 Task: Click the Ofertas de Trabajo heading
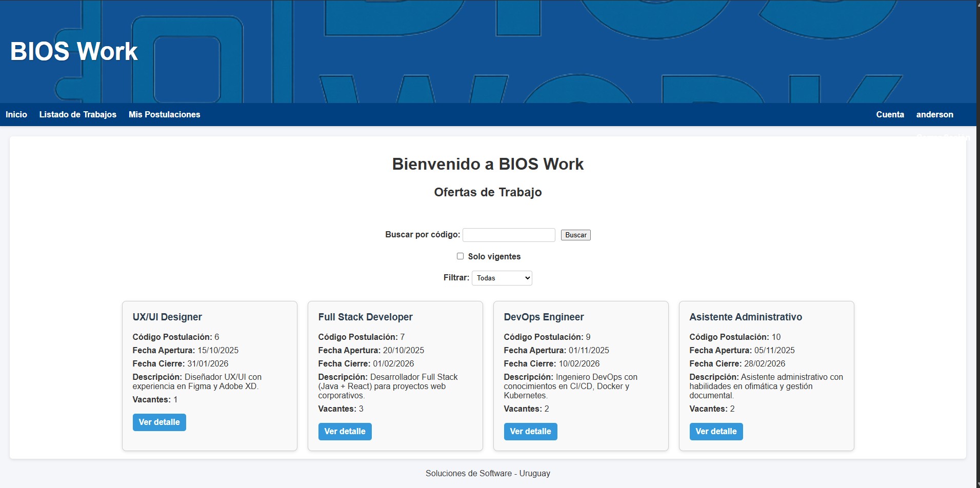click(488, 192)
